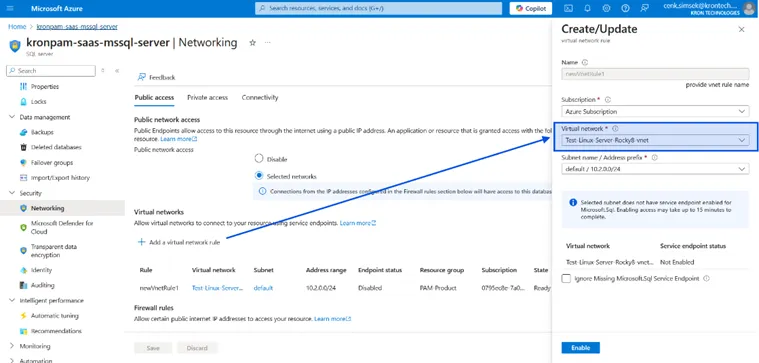The image size is (759, 363).
Task: Click the Save button
Action: (153, 348)
